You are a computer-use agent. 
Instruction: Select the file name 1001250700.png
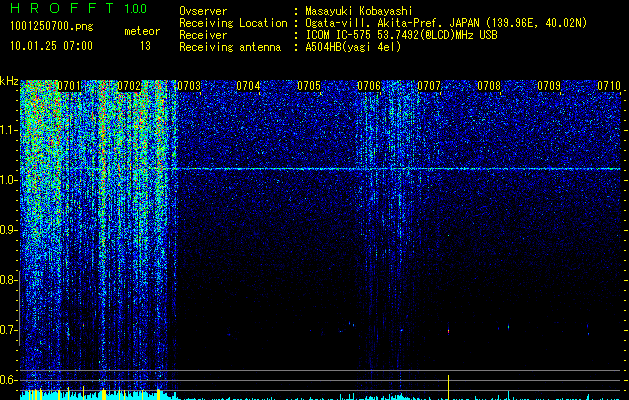52,26
